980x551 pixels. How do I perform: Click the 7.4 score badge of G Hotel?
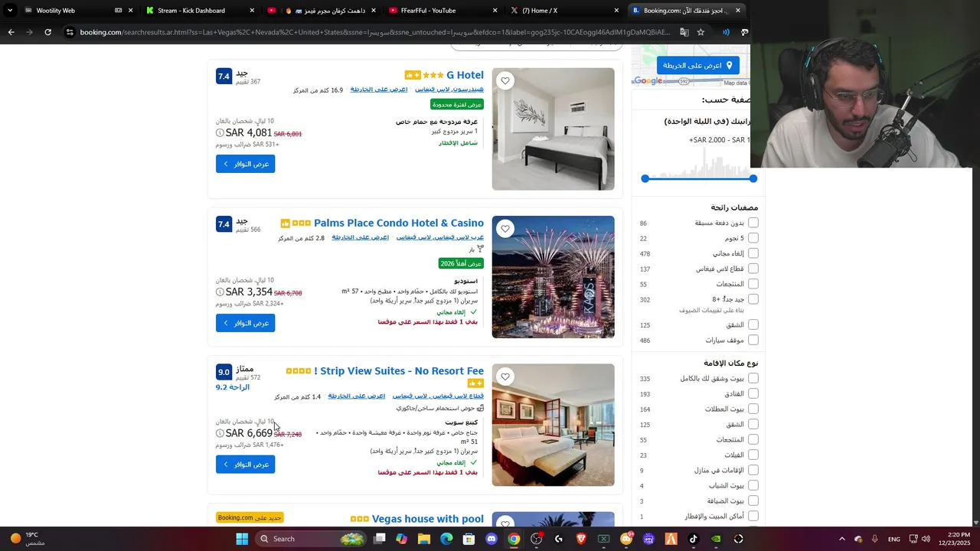(224, 77)
